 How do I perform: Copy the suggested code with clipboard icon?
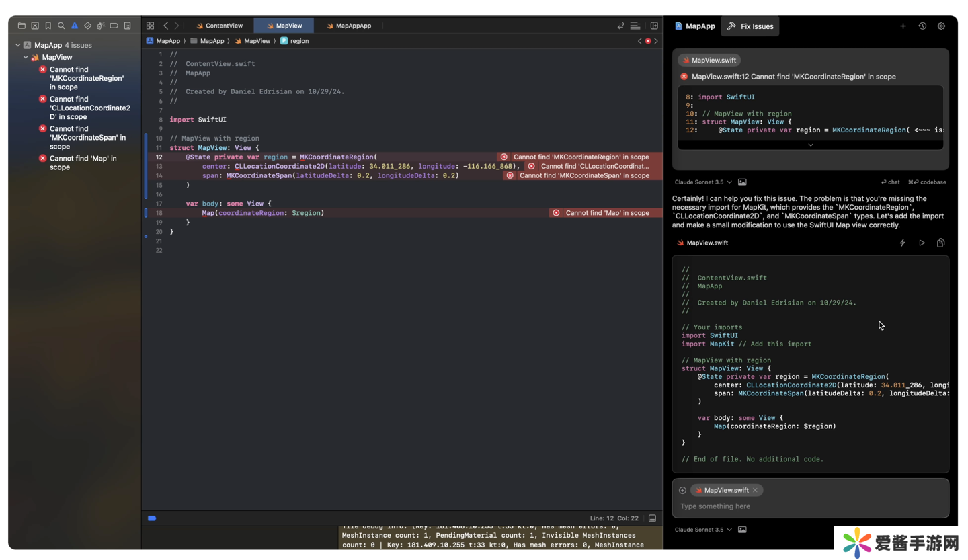click(x=940, y=243)
